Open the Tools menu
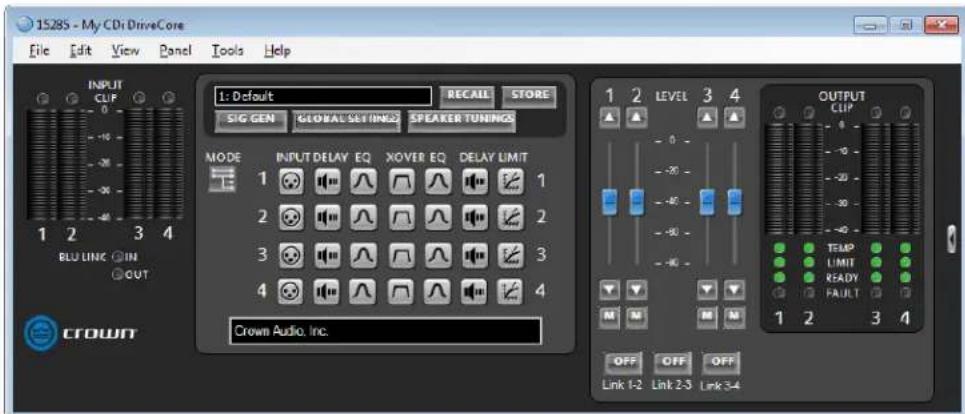This screenshot has height=414, width=965. (227, 51)
